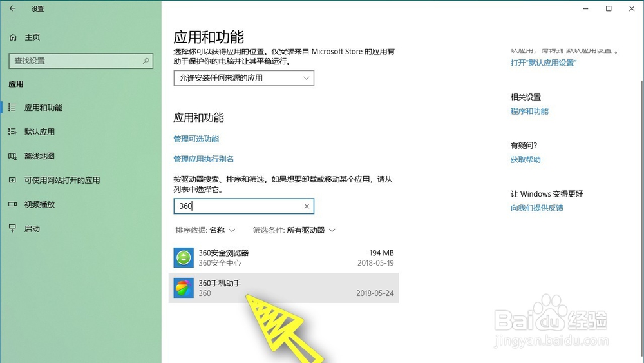644x363 pixels.
Task: Open the 允许安装任何来源的应用 dropdown
Action: coord(244,78)
